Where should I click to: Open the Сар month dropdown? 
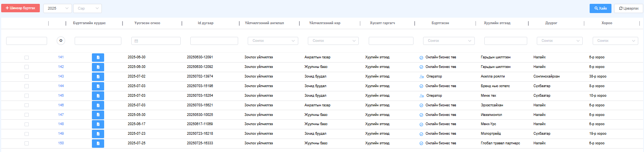coord(87,8)
